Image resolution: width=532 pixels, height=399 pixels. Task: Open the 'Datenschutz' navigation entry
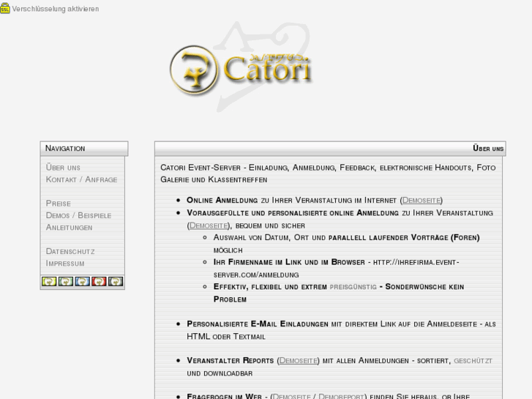click(70, 251)
